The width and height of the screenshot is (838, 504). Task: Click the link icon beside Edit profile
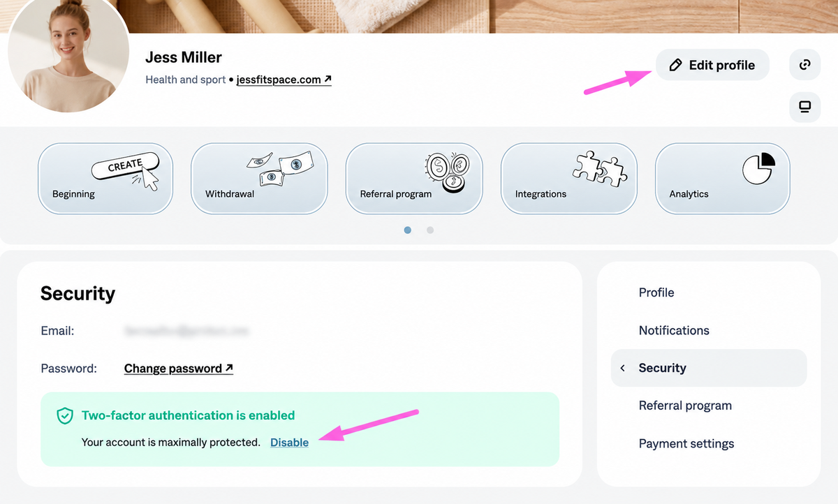tap(804, 65)
